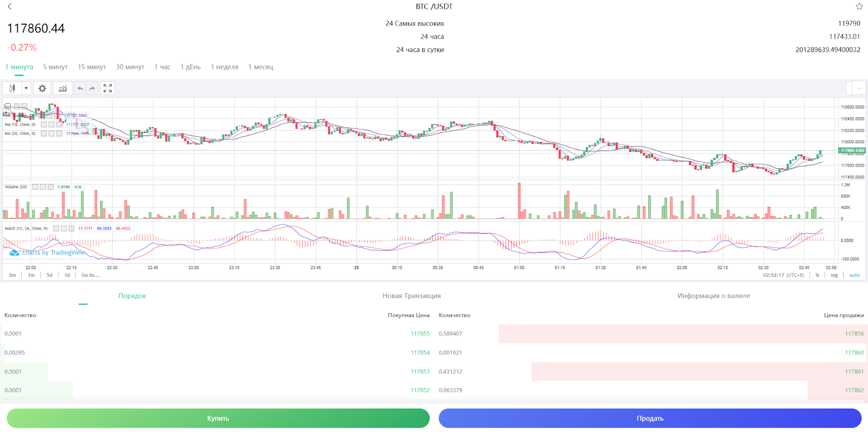Click the back arrow icon
The height and width of the screenshot is (432, 868).
point(9,7)
